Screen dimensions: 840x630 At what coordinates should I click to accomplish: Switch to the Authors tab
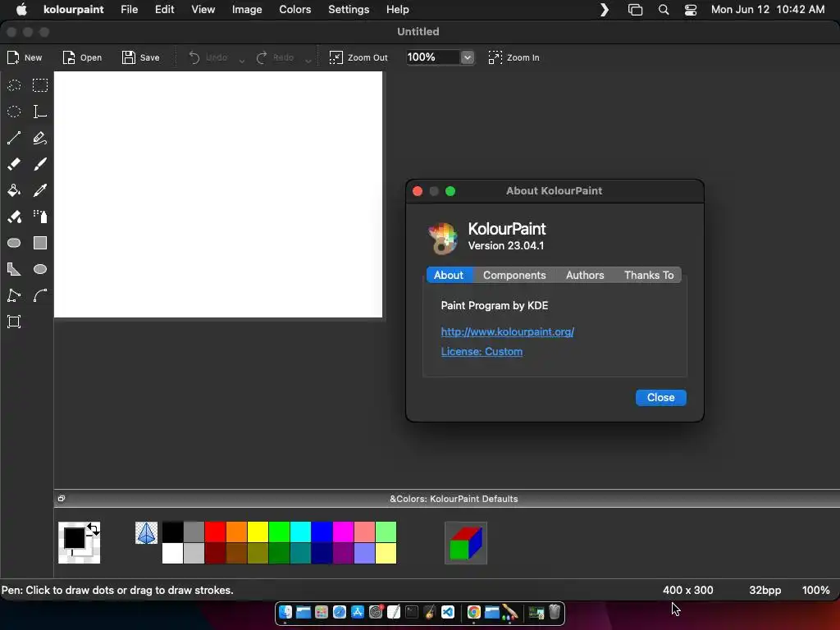click(x=584, y=275)
